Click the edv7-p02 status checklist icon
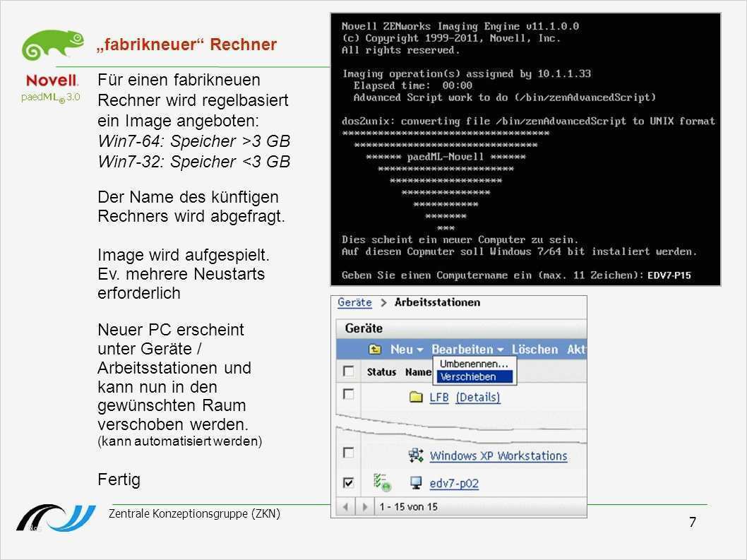747x560 pixels. tap(381, 482)
